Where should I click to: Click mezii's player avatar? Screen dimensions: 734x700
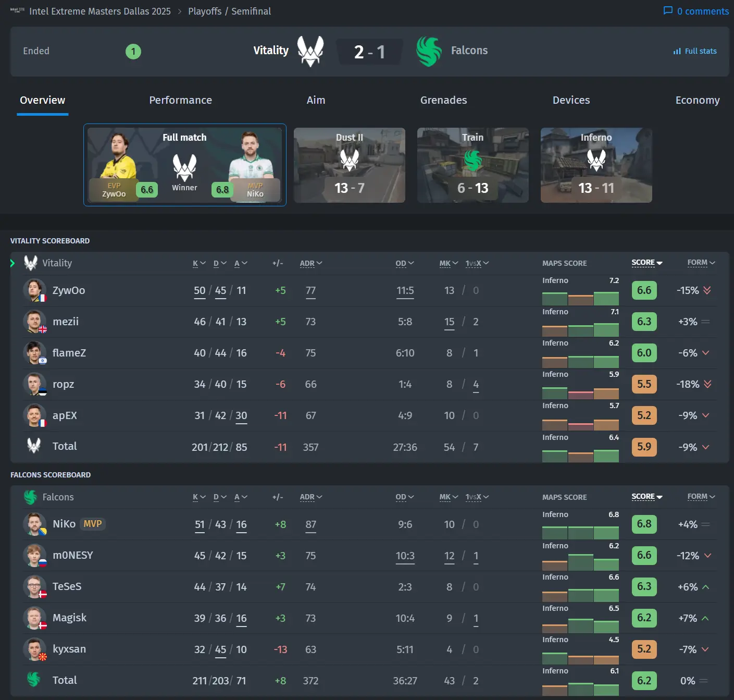(34, 322)
